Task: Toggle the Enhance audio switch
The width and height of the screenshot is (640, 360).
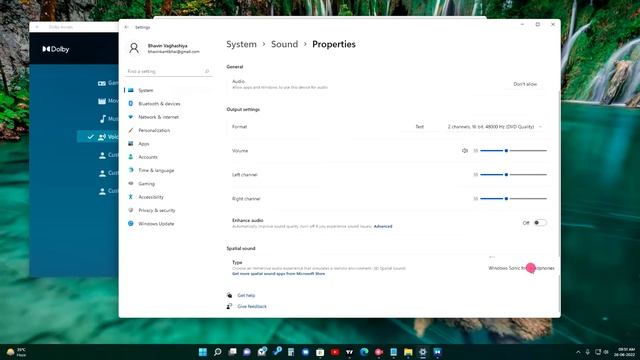Action: (540, 223)
